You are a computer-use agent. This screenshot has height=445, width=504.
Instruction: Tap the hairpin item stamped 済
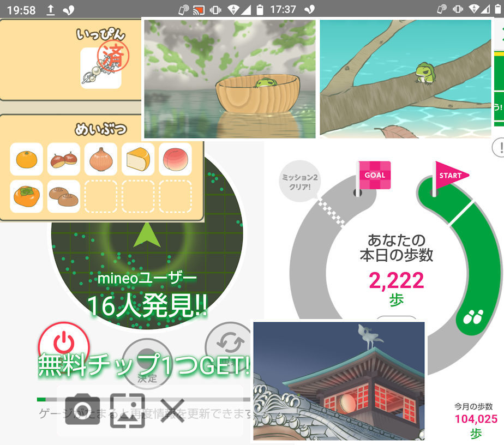coord(101,68)
